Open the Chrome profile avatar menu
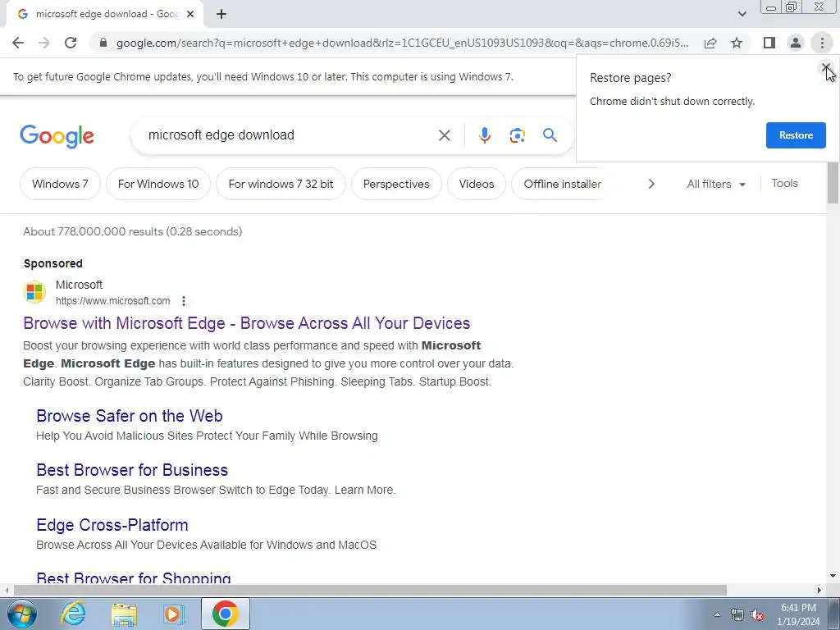This screenshot has width=840, height=630. [796, 43]
